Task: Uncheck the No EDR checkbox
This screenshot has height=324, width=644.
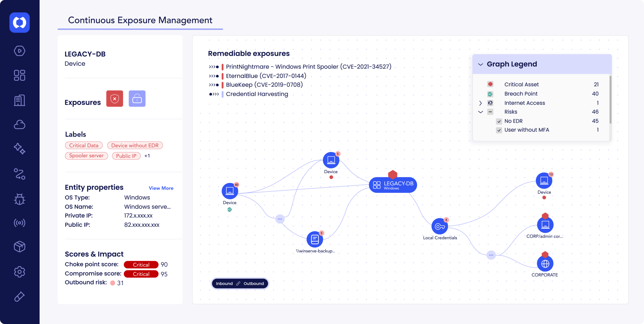Action: coord(499,121)
